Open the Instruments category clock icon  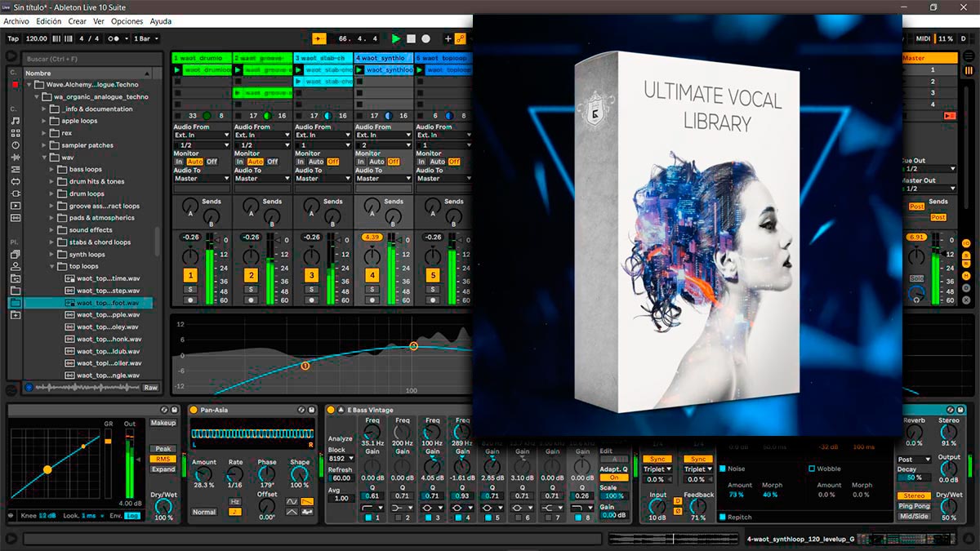tap(16, 144)
